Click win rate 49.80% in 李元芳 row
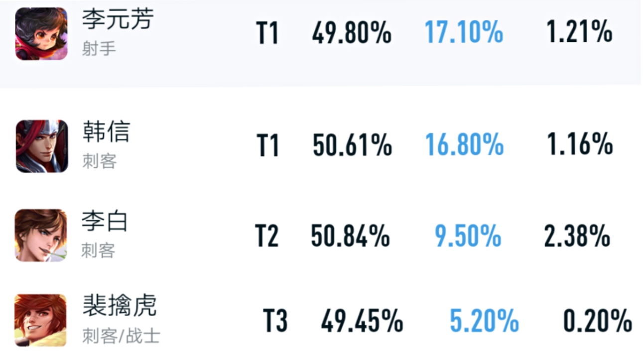Image resolution: width=644 pixels, height=358 pixels. (x=352, y=33)
